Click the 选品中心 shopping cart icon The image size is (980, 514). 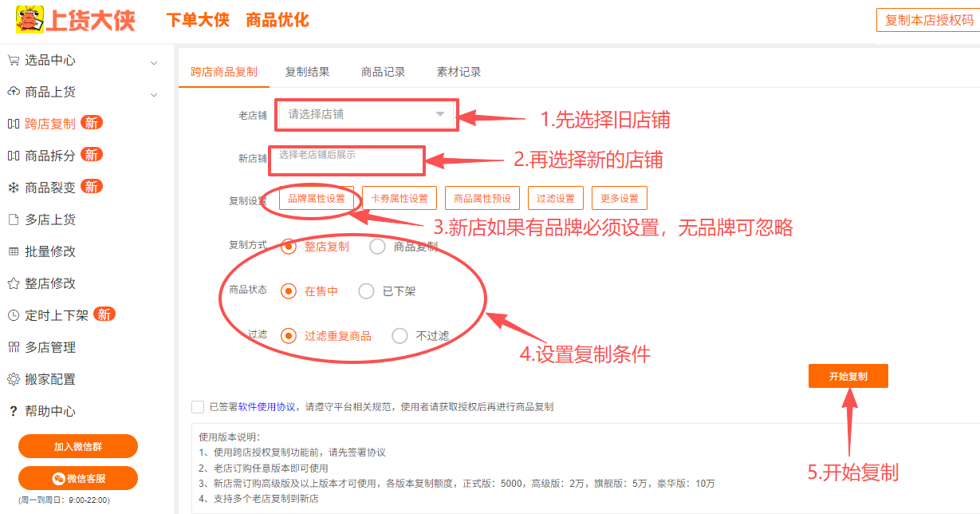click(x=13, y=60)
